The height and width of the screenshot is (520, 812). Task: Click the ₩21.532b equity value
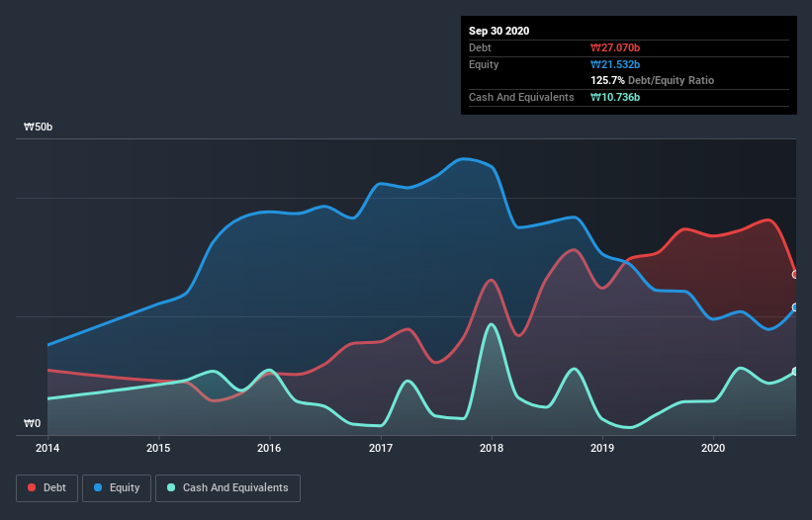click(x=615, y=64)
